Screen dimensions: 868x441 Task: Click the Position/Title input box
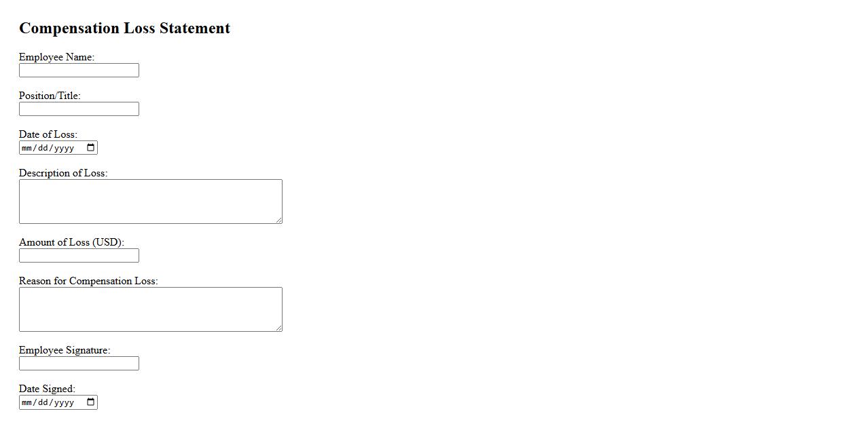79,109
